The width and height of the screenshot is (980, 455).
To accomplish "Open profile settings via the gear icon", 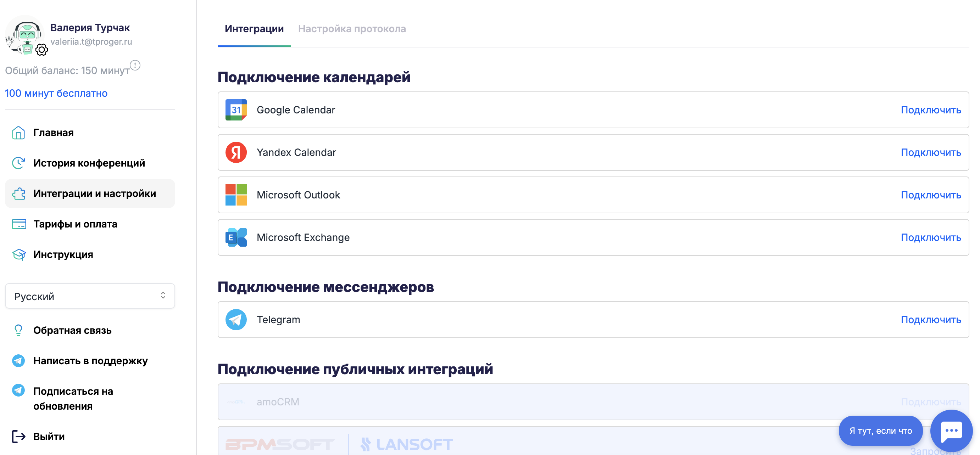I will (42, 49).
